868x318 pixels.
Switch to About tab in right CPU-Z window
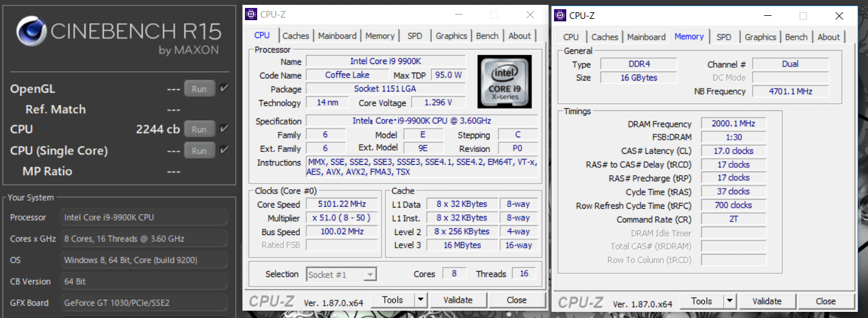[829, 37]
